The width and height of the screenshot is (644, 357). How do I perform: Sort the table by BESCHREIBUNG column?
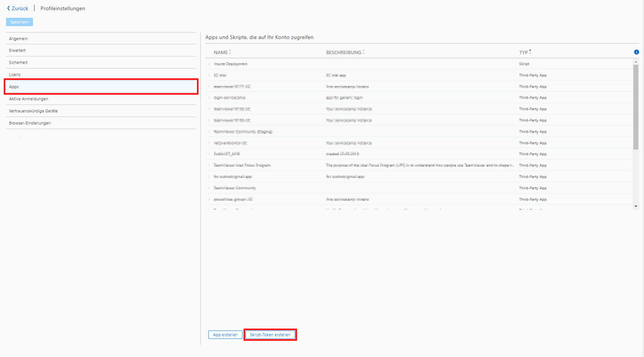[x=345, y=52]
